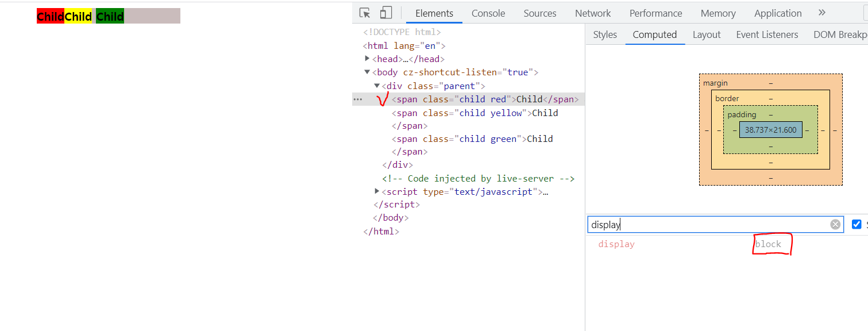
Task: Open the Performance tab
Action: [x=655, y=13]
